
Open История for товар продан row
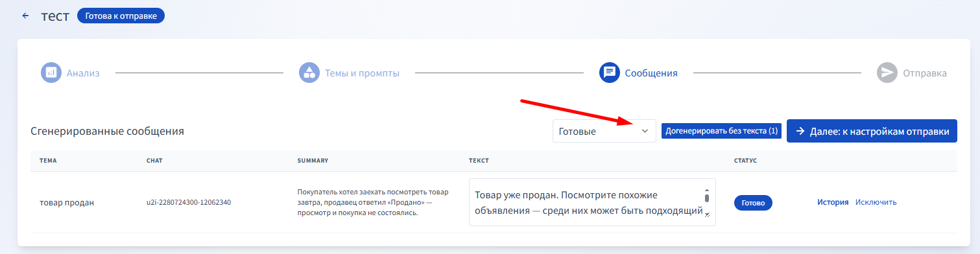[x=833, y=202]
